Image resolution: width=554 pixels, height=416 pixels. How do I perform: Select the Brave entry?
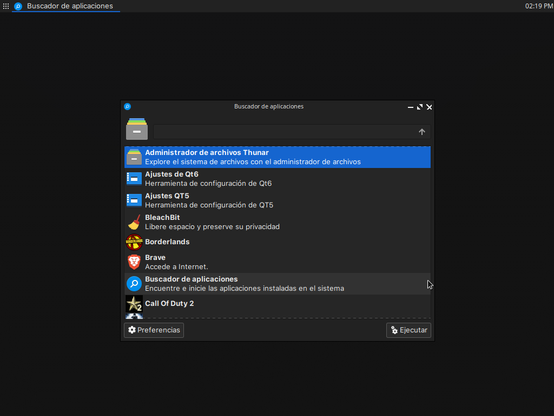[x=277, y=262]
